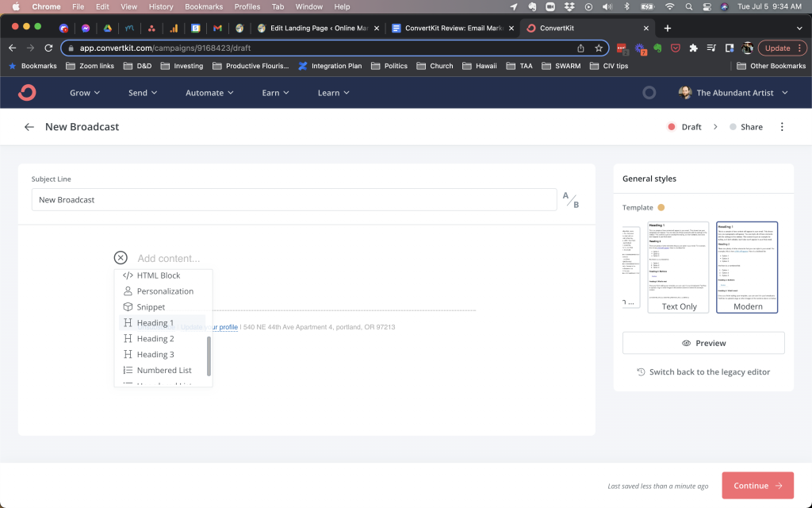
Task: Click the Chrome Update button
Action: [x=783, y=48]
